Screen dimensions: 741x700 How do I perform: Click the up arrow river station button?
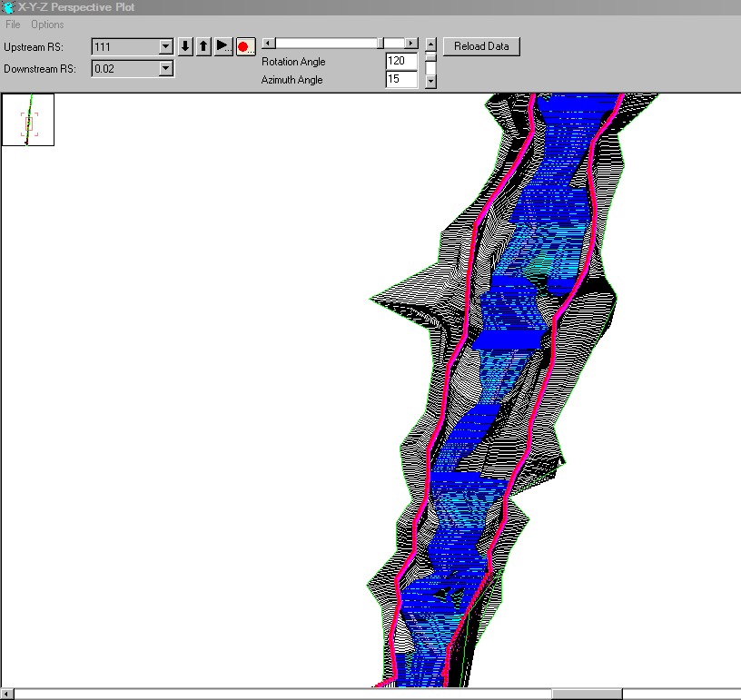pos(203,46)
